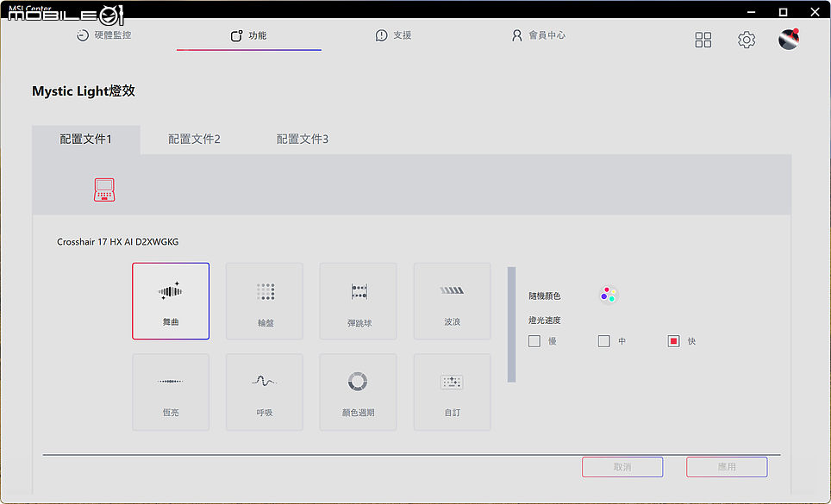Viewport: 831px width, 504px height.
Task: Open settings gear icon
Action: (747, 40)
